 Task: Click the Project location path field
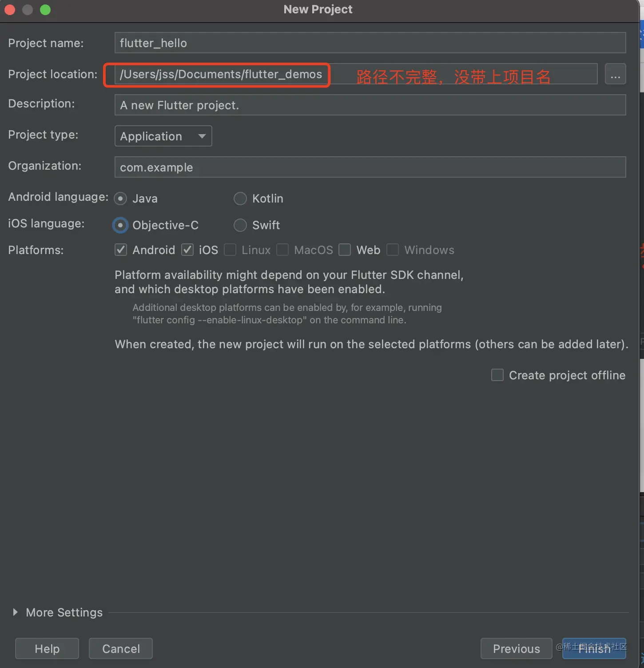point(356,74)
